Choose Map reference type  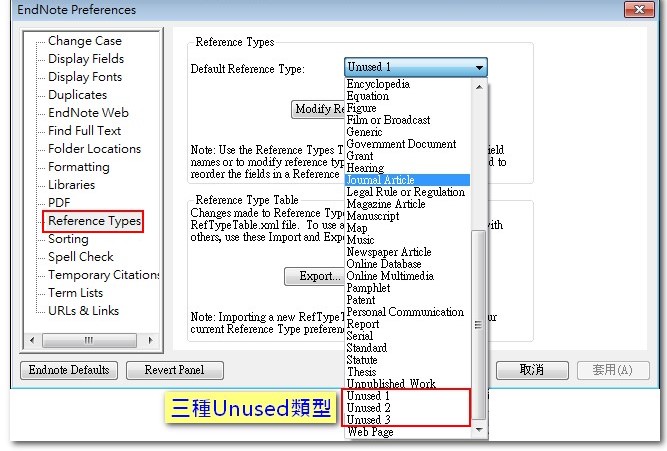point(356,228)
